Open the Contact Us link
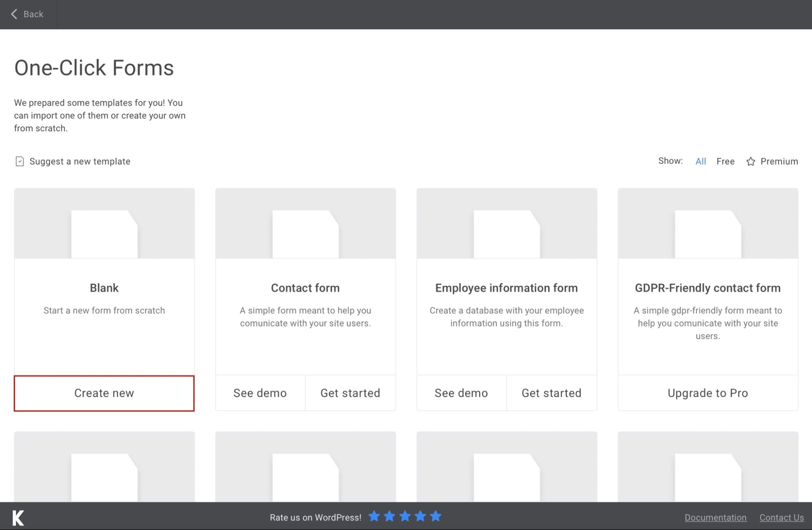Image resolution: width=812 pixels, height=530 pixels. [x=782, y=517]
